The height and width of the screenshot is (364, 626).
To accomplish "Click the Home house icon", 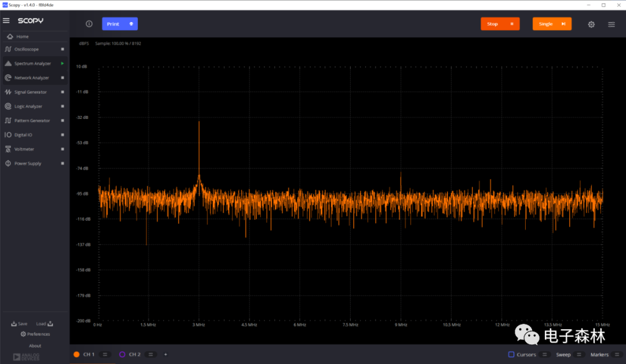I will [x=10, y=37].
